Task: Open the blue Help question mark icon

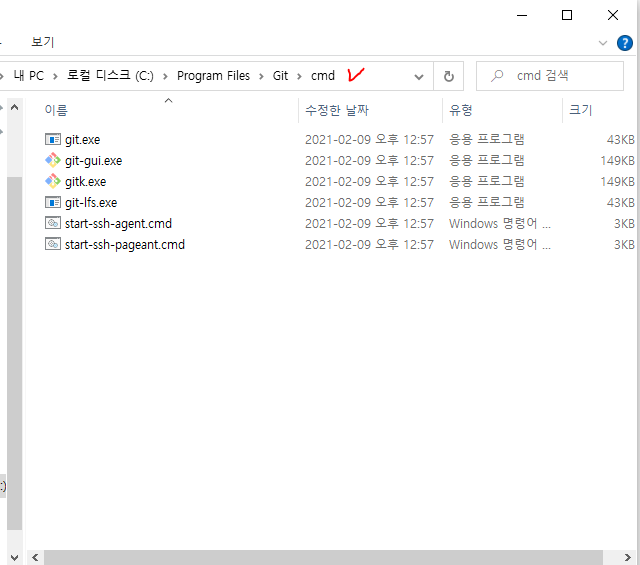Action: click(x=624, y=42)
